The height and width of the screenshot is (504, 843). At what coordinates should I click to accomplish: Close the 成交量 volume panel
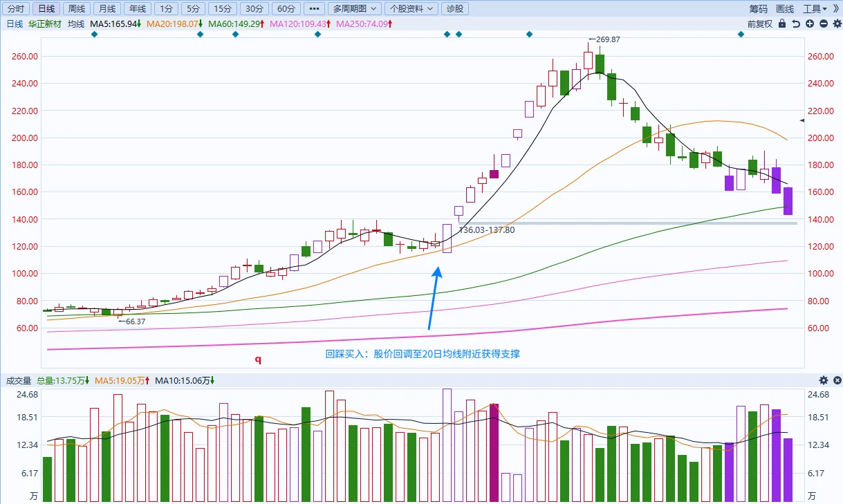837,380
